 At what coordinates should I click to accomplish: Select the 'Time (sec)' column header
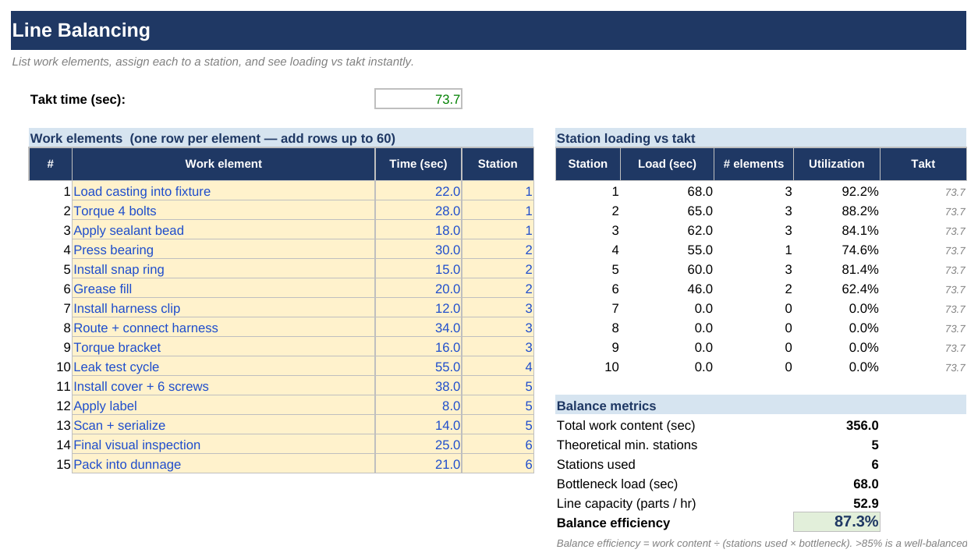[418, 164]
